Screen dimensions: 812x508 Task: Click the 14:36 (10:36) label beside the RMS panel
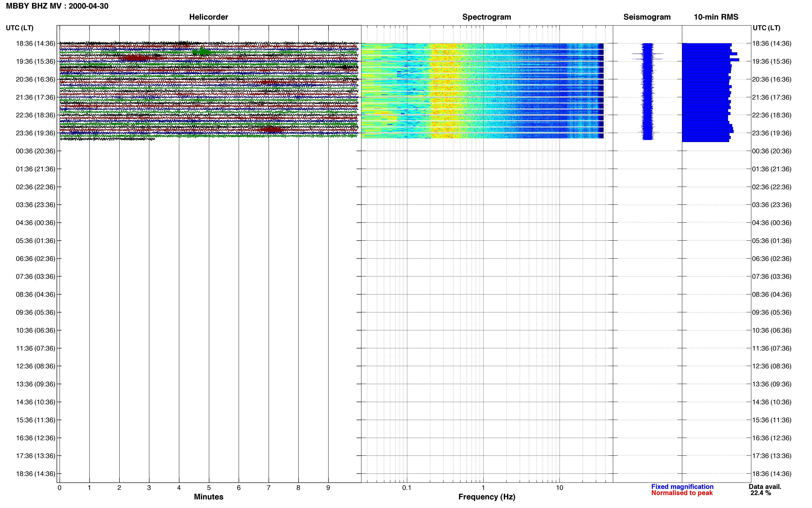(x=772, y=402)
